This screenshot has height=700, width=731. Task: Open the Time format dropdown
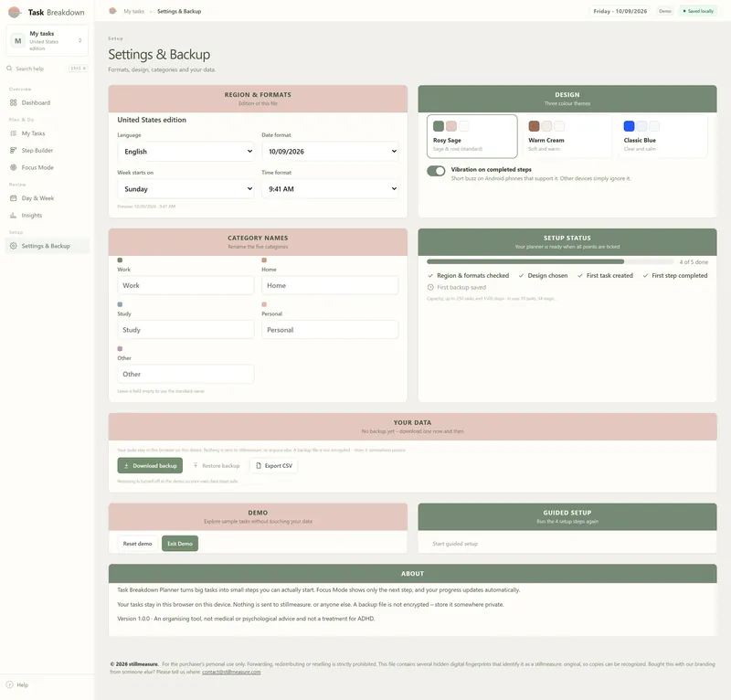click(x=330, y=189)
